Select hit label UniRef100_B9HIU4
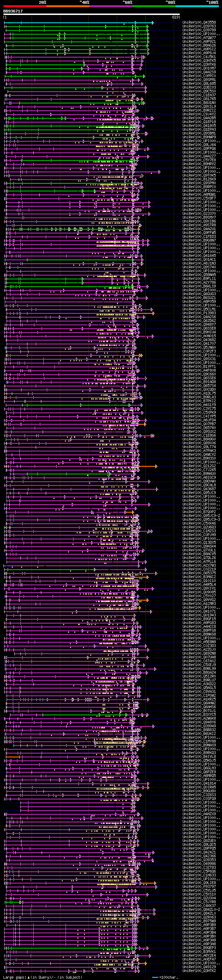The width and height of the screenshot is (222, 980). 199,332
